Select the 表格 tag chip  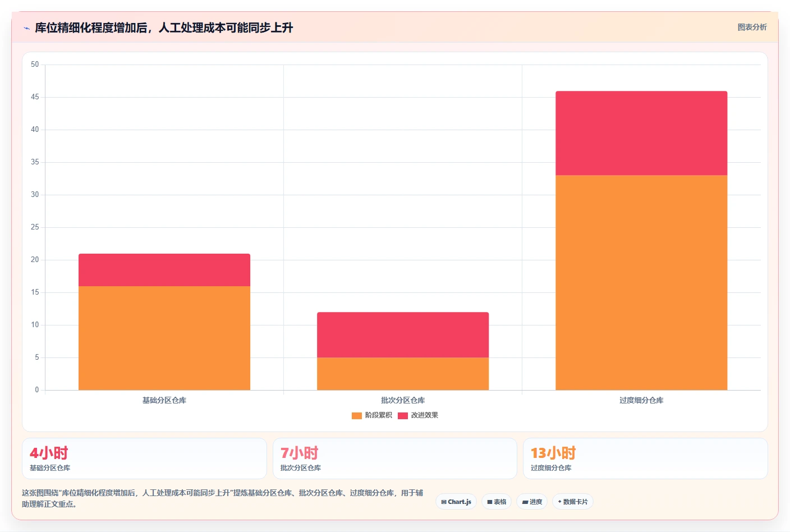497,502
